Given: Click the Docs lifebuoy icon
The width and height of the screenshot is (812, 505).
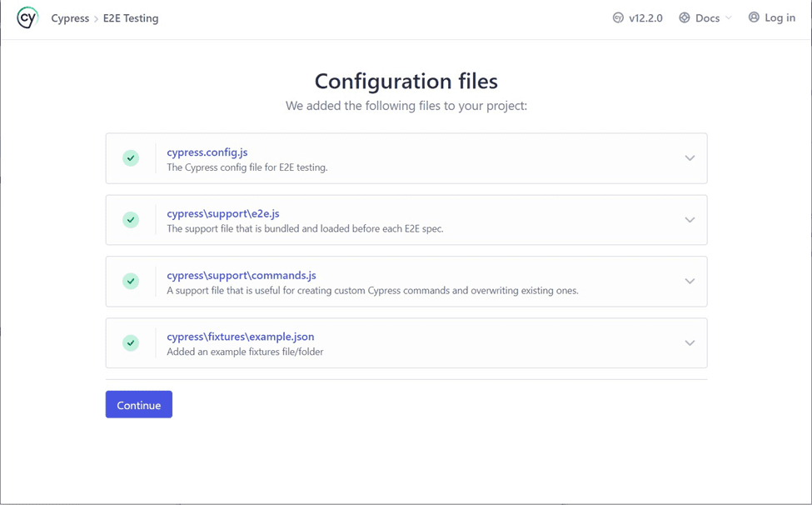Looking at the screenshot, I should coord(685,17).
